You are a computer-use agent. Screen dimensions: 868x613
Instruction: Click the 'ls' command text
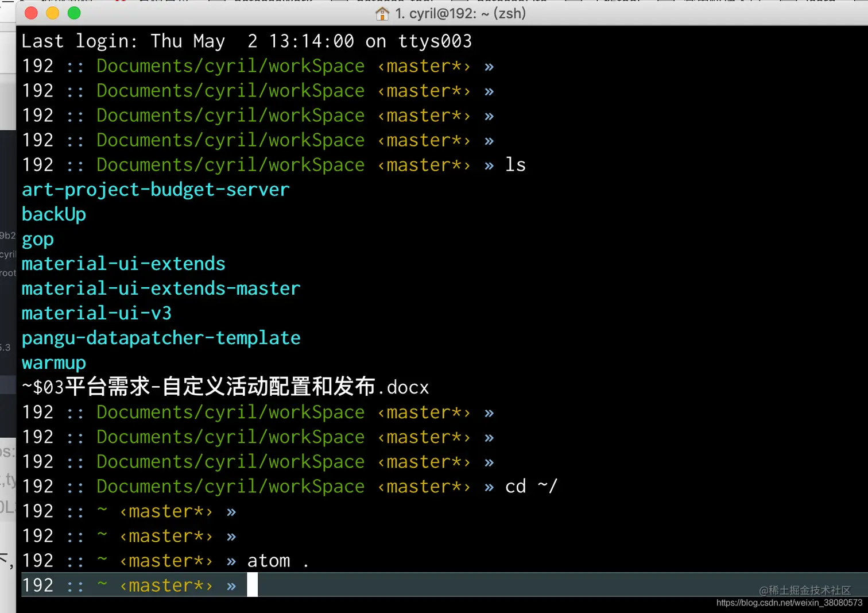tap(516, 165)
